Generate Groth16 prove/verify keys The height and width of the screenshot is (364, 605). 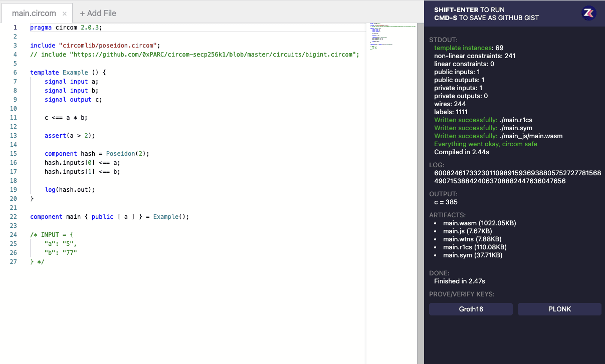tap(471, 309)
